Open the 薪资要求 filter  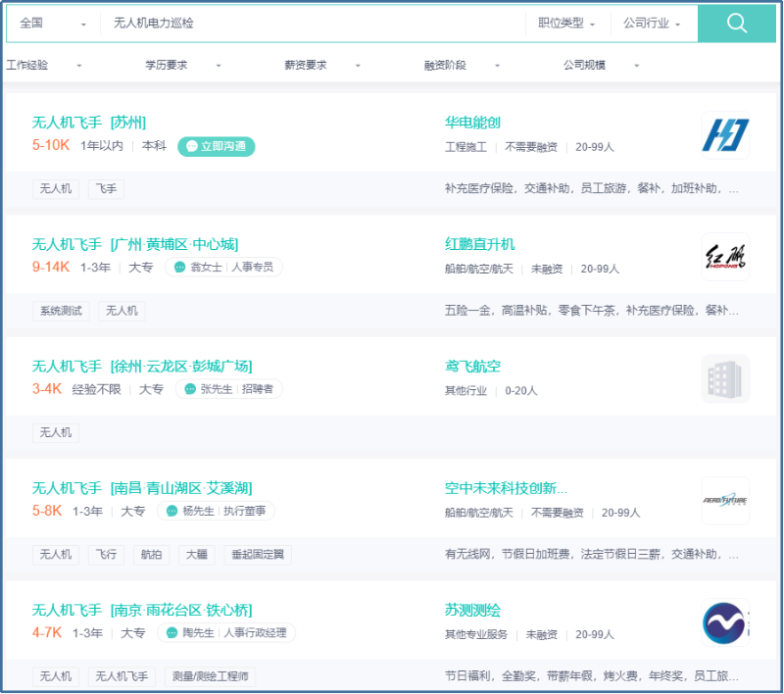tap(322, 65)
